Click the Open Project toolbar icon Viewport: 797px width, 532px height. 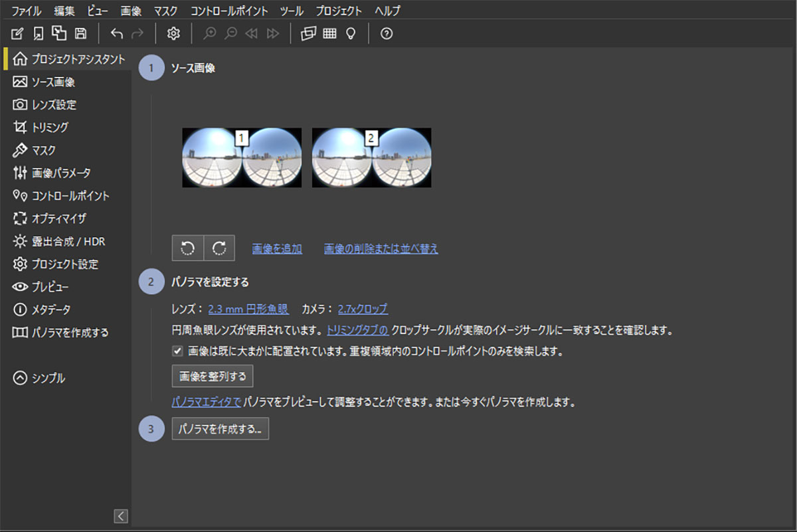click(39, 34)
